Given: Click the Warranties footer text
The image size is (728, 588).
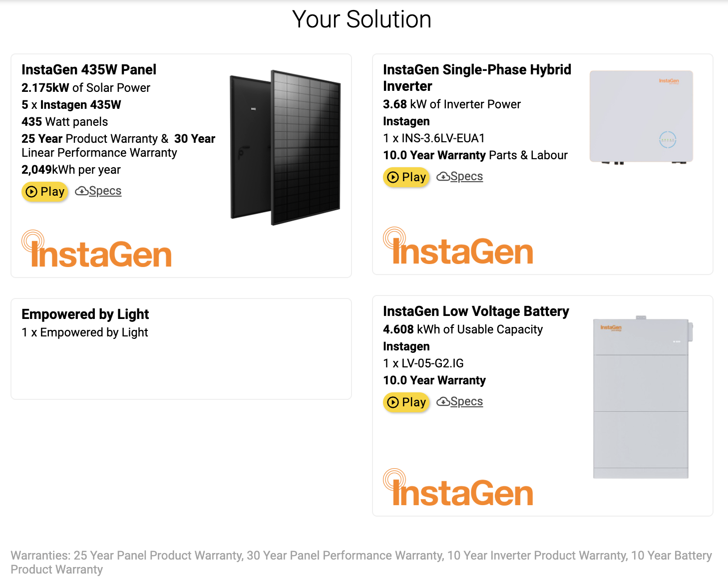Looking at the screenshot, I should pos(362,563).
